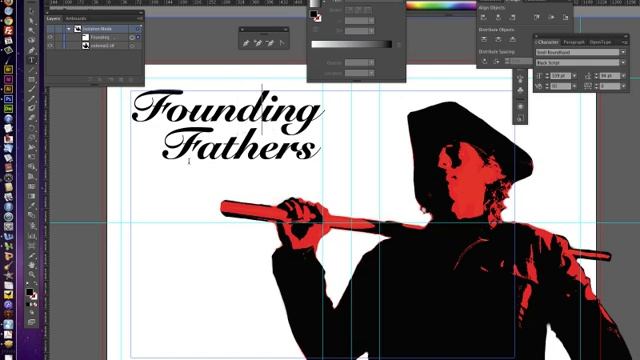Open the font style dropdown arrow
Viewport: 640px width, 360px height.
tap(623, 62)
